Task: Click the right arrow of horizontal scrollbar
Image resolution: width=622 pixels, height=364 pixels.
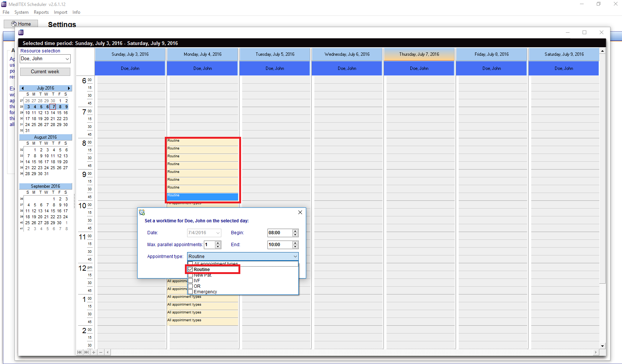Action: (596, 352)
